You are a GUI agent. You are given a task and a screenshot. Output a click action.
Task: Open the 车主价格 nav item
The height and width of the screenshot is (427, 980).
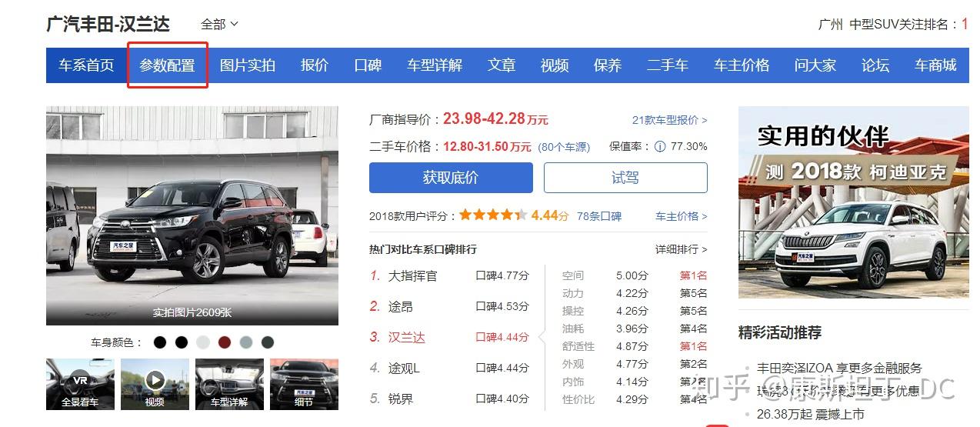point(742,65)
